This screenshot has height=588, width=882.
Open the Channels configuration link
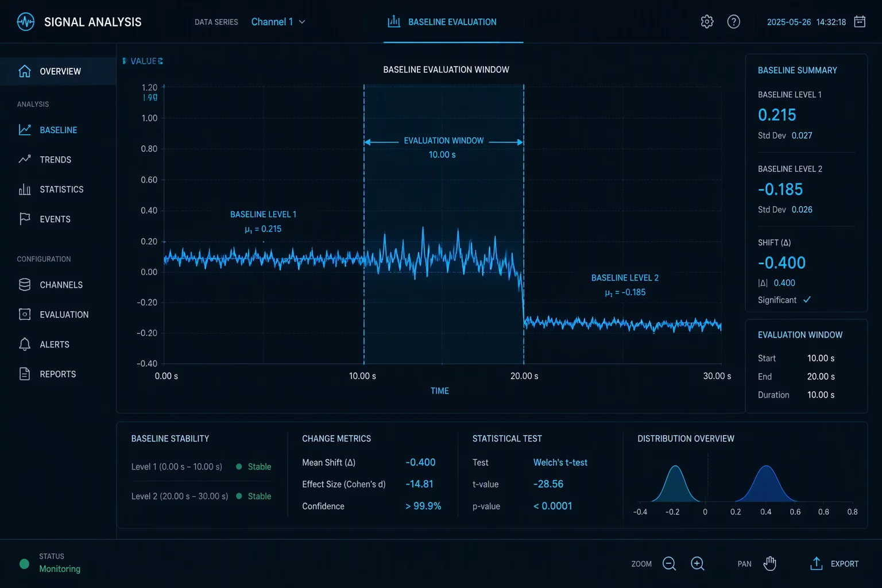(x=61, y=285)
